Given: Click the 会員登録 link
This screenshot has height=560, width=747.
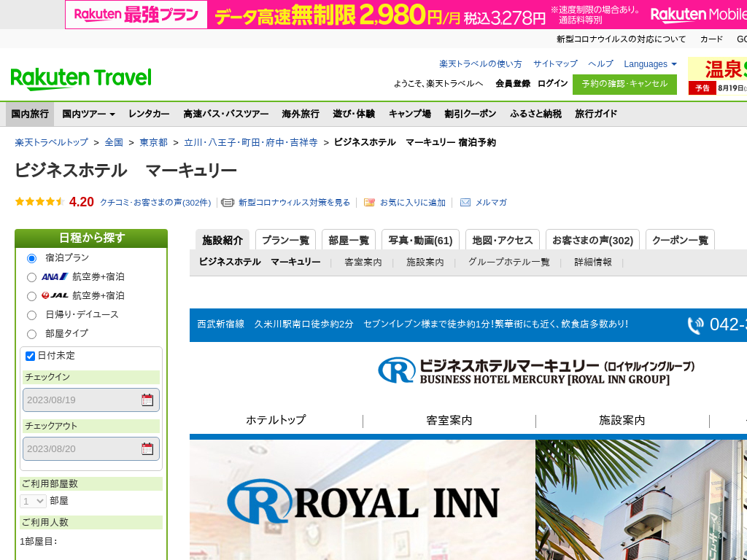Looking at the screenshot, I should [x=513, y=84].
